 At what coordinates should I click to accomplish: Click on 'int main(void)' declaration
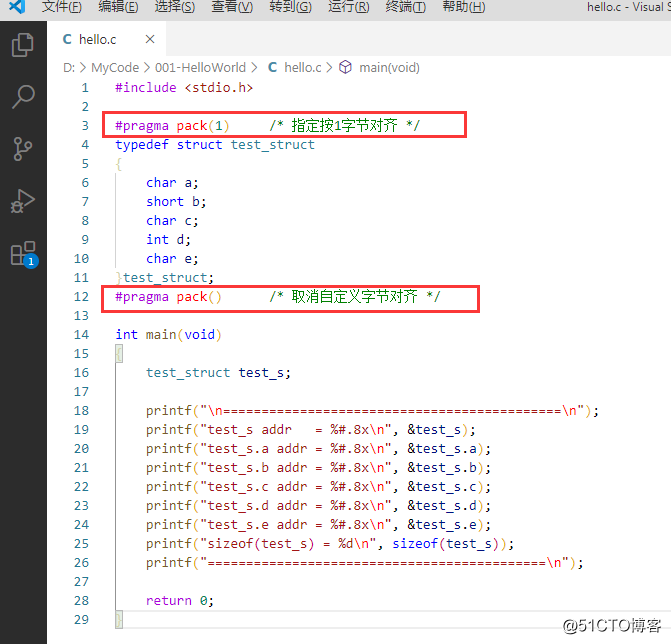(x=168, y=335)
